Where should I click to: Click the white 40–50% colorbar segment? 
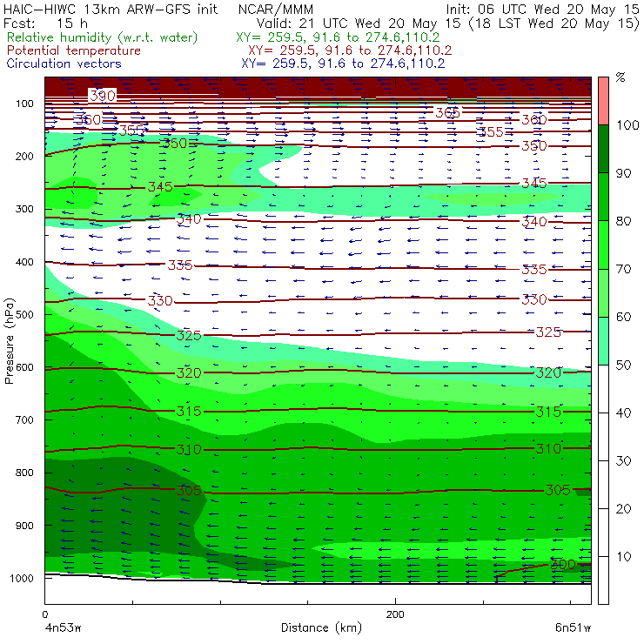point(603,389)
